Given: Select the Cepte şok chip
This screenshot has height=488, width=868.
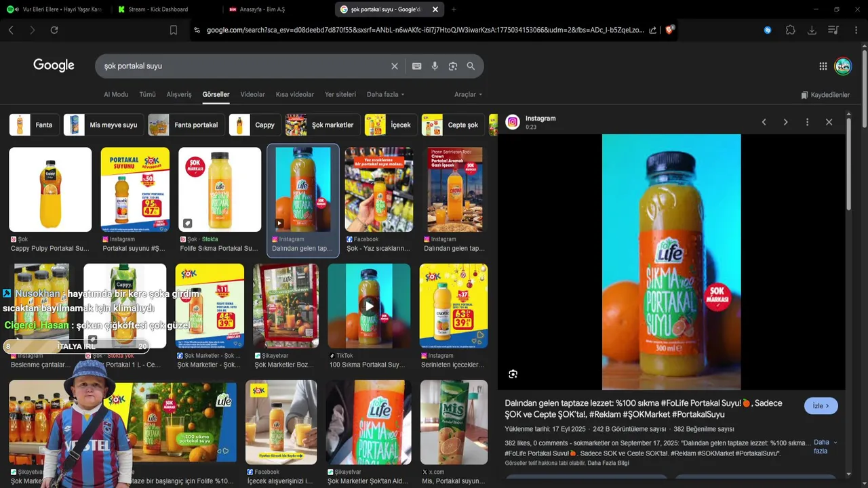Looking at the screenshot, I should coord(453,125).
